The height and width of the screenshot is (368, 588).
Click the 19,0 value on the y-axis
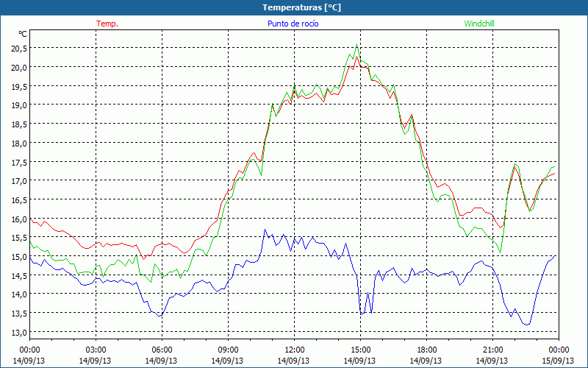coord(19,105)
